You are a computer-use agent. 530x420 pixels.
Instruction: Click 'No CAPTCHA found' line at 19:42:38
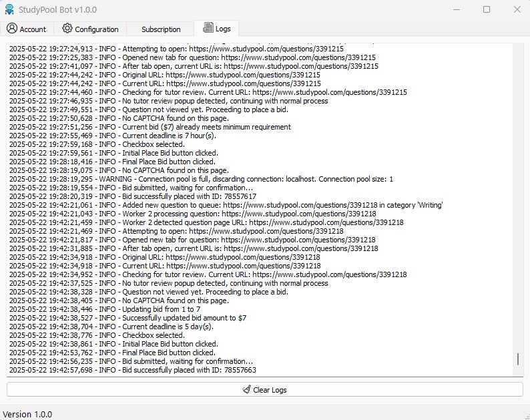point(119,300)
